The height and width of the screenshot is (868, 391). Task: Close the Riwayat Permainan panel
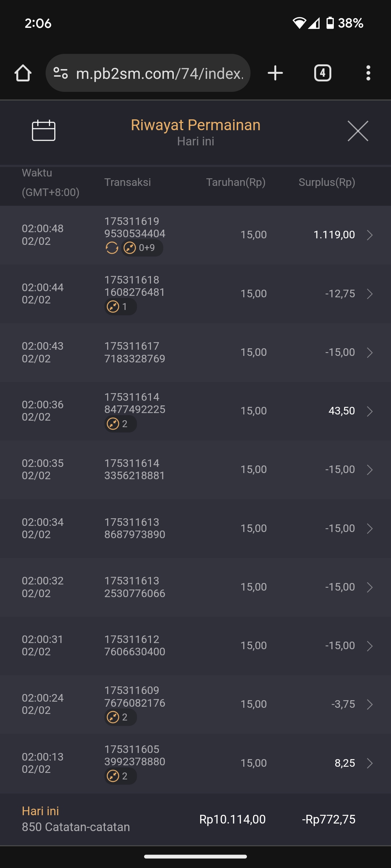[x=358, y=131]
